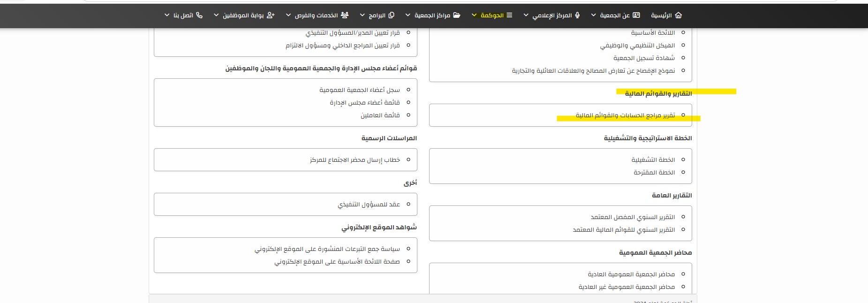Click the list icon next to الحوكمة

pos(509,15)
